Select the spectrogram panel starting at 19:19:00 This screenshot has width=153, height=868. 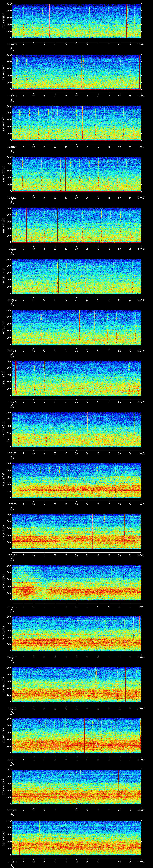point(76,174)
